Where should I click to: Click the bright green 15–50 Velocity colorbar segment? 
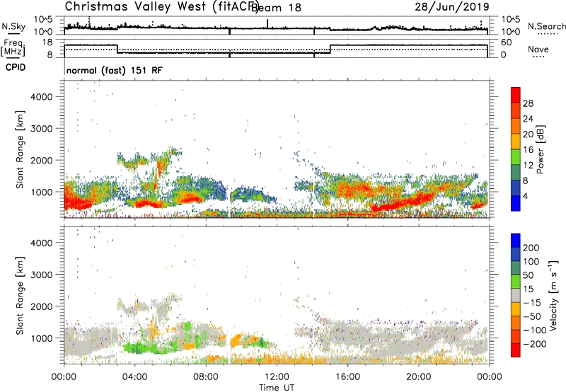click(516, 282)
